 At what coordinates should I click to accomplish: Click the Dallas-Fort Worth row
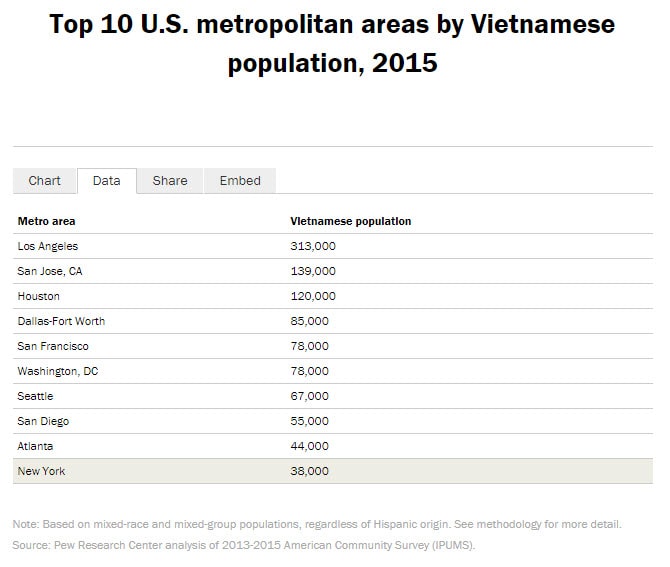click(x=61, y=321)
